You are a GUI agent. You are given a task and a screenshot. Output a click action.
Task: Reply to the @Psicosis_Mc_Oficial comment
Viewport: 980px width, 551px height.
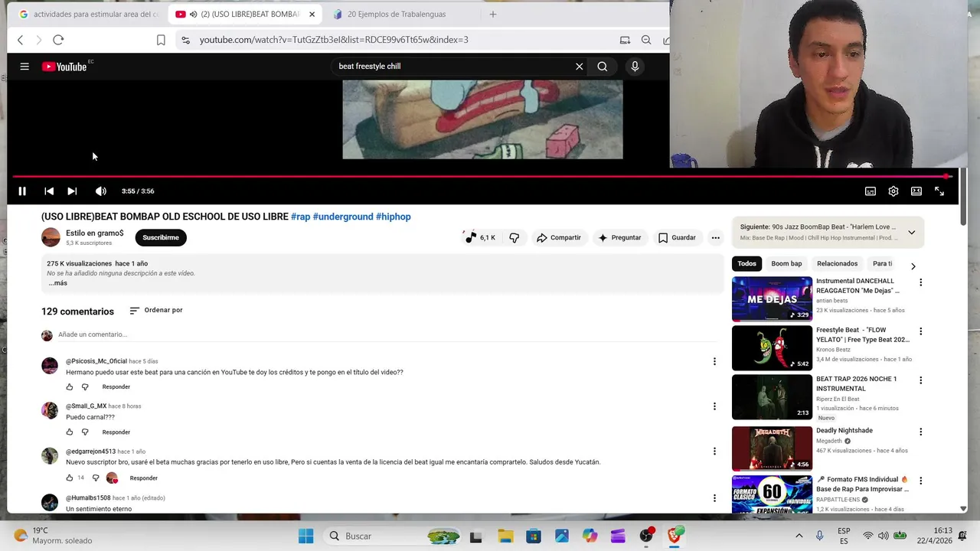pos(116,387)
